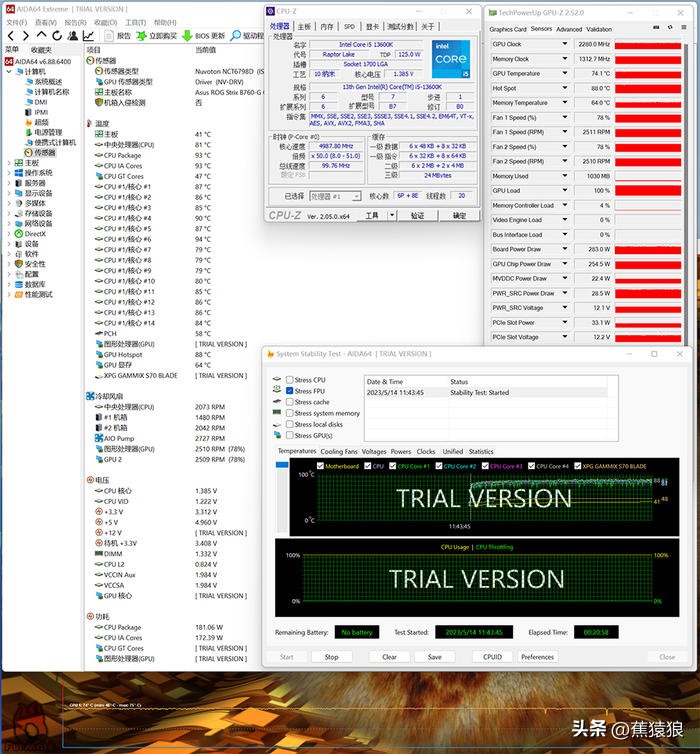The width and height of the screenshot is (700, 754).
Task: Click the 'CPU Package' 93 °C temperature row
Action: 153,155
